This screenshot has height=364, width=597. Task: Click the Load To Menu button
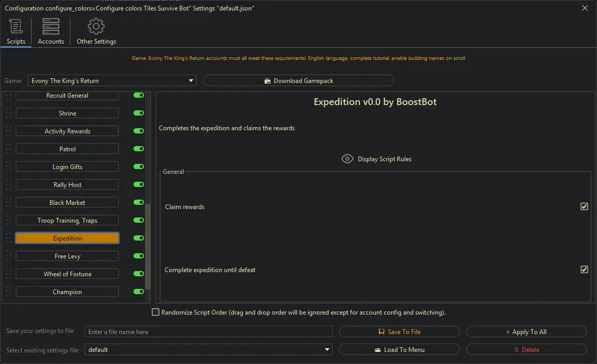click(x=399, y=349)
